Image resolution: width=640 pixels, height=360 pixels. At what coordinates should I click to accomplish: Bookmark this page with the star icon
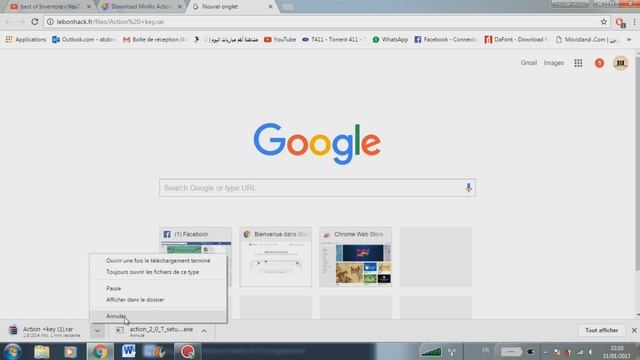point(604,22)
